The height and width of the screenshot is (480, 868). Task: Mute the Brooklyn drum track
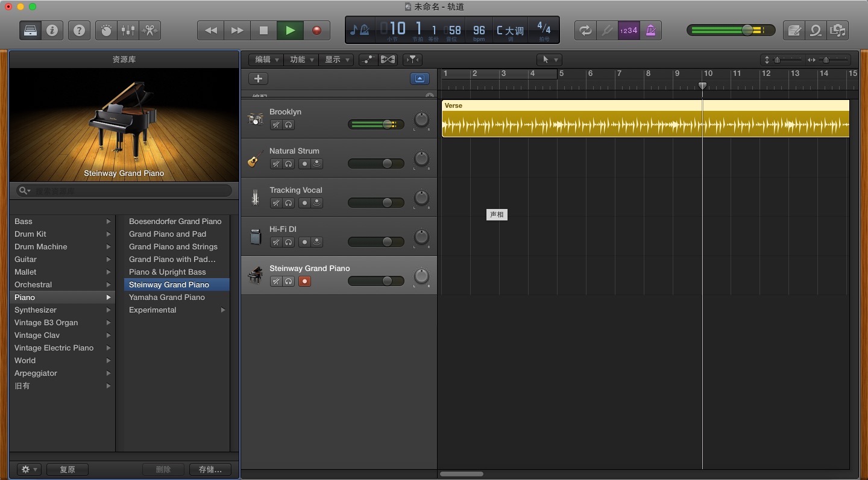(276, 125)
